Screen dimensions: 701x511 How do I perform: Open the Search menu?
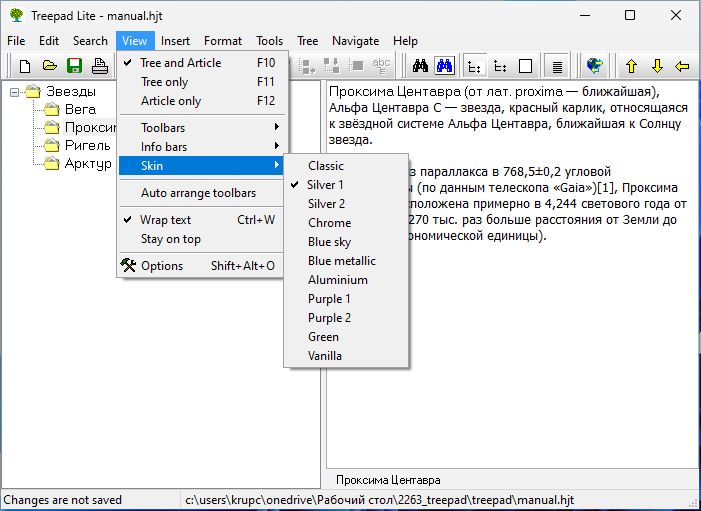point(90,41)
